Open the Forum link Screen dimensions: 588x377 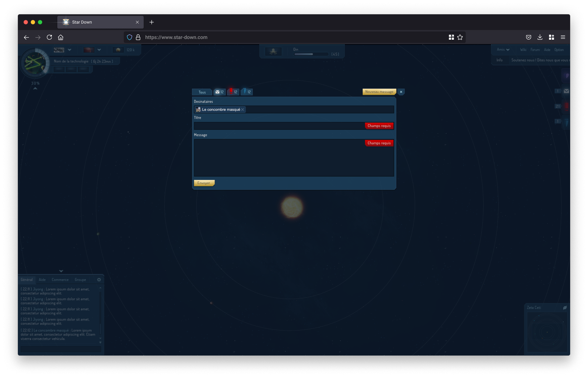point(535,50)
